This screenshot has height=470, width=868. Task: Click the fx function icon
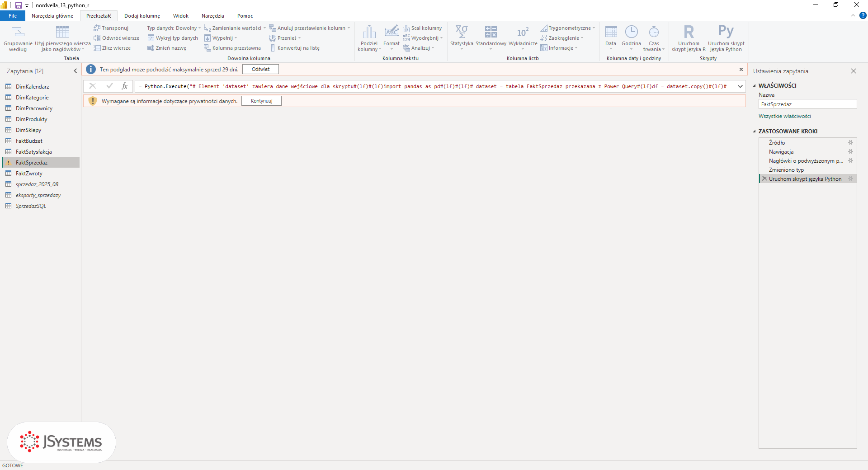[125, 86]
